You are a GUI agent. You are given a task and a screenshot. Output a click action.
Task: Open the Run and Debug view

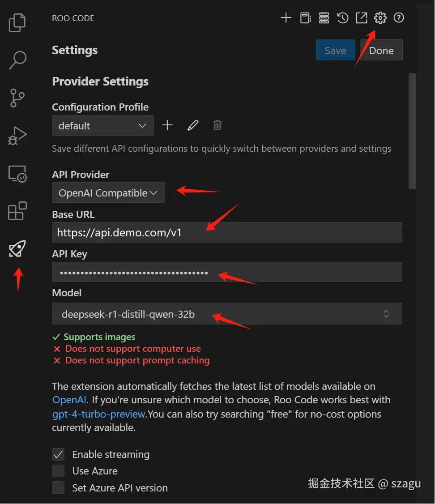click(17, 136)
